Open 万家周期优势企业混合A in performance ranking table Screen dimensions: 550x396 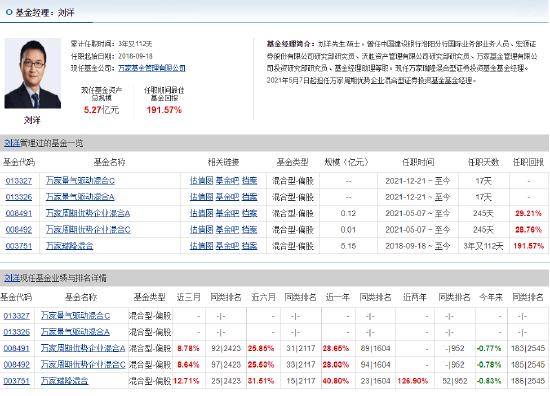tap(83, 348)
